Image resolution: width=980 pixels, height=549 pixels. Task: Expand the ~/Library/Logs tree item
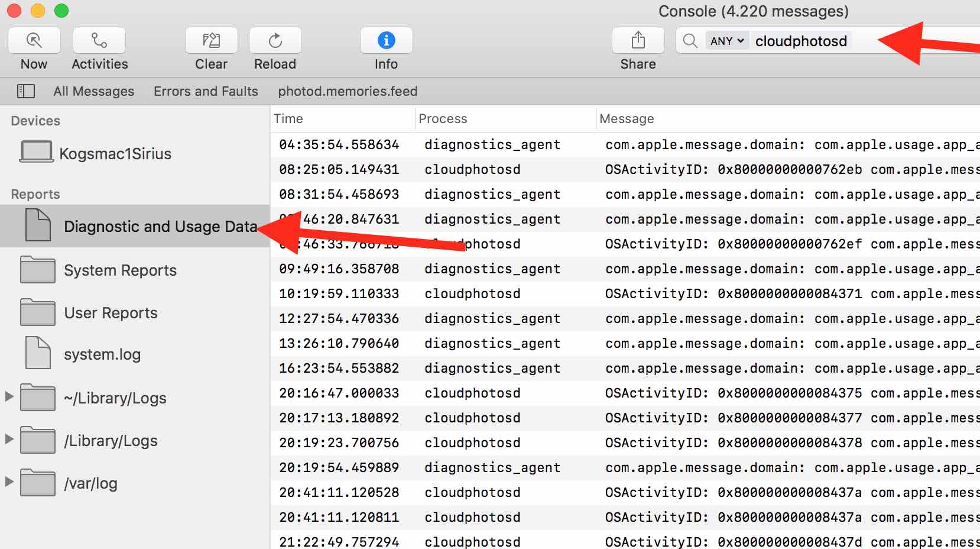point(8,398)
